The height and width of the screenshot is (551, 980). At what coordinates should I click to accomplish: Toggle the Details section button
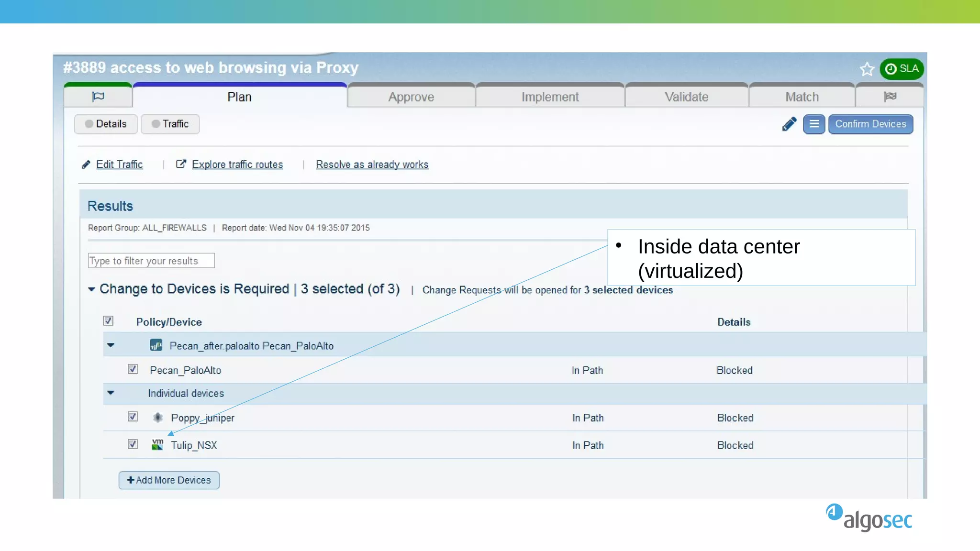tap(106, 124)
